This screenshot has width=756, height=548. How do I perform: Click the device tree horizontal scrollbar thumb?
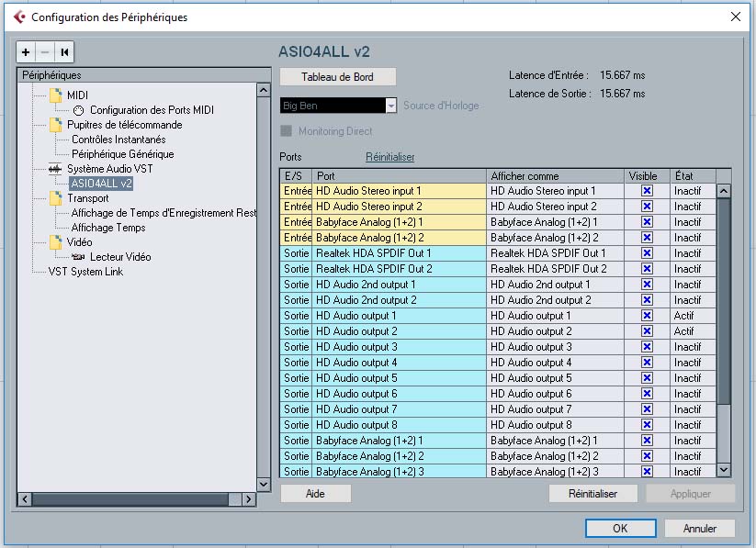click(x=130, y=499)
